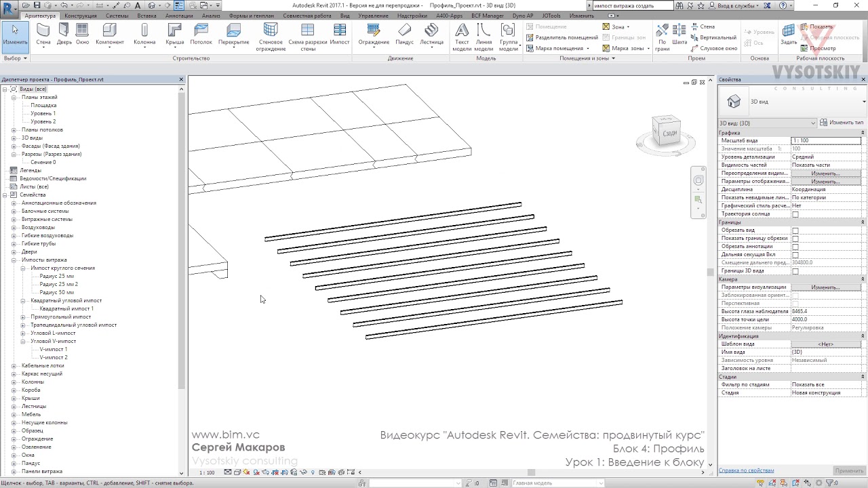Image resolution: width=868 pixels, height=488 pixels.
Task: Select the Импост (Mullion) tool
Action: pyautogui.click(x=340, y=35)
